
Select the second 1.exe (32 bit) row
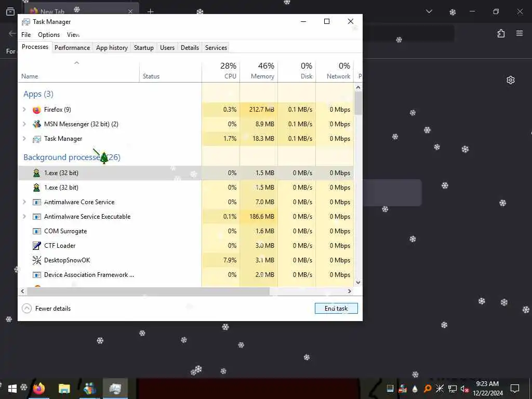pos(186,188)
